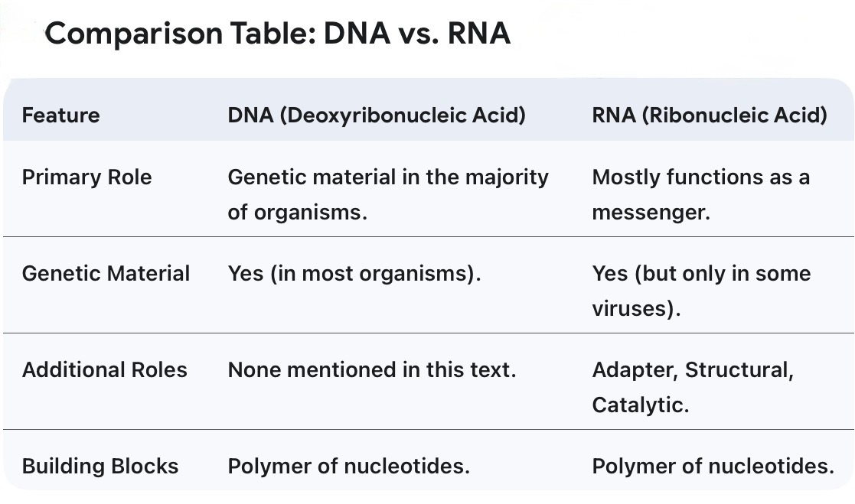Select the "Genetic Material" row label

(106, 274)
